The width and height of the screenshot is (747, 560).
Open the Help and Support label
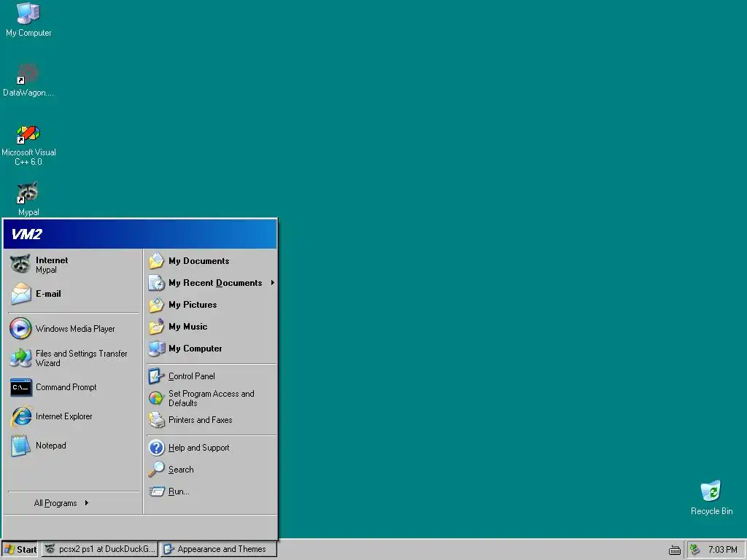click(x=198, y=448)
